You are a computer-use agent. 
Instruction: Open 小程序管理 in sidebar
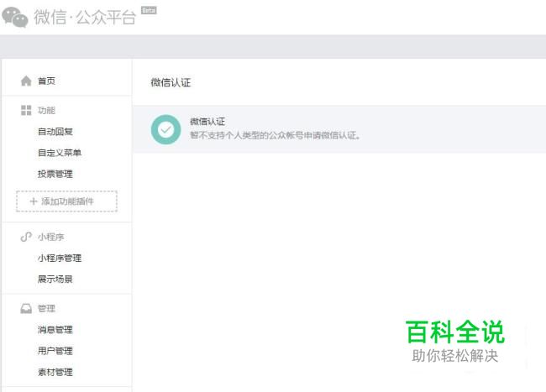pos(60,258)
